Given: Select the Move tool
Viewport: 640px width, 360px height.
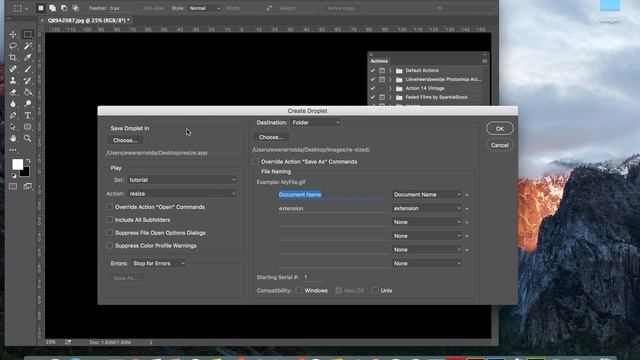Looking at the screenshot, I should 13,34.
